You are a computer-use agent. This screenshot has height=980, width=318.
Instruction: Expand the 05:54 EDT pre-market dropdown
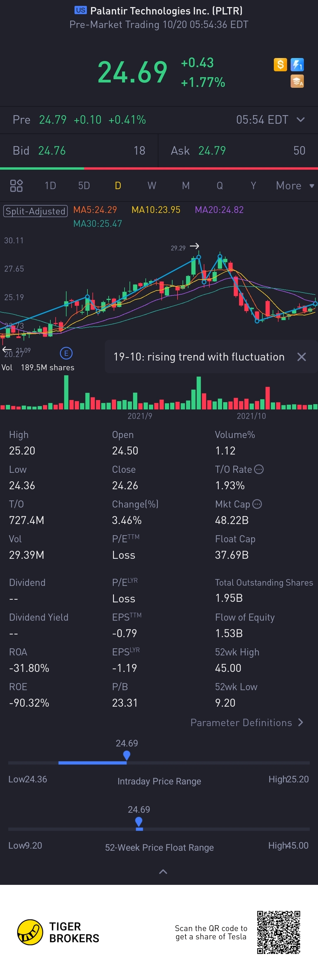point(300,120)
